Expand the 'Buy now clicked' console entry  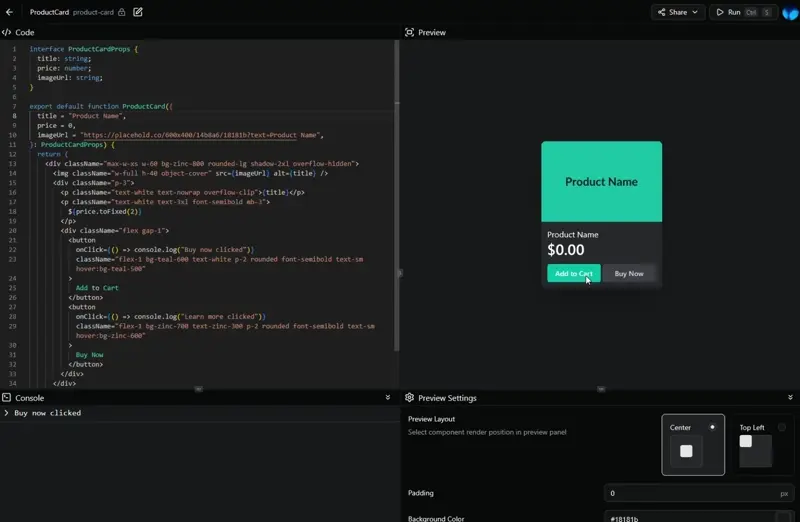pos(7,413)
